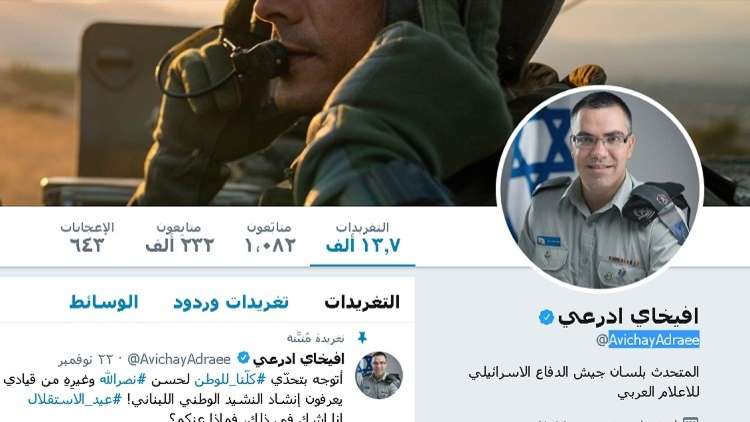Open the header banner photo
The image size is (750, 422).
[375, 103]
